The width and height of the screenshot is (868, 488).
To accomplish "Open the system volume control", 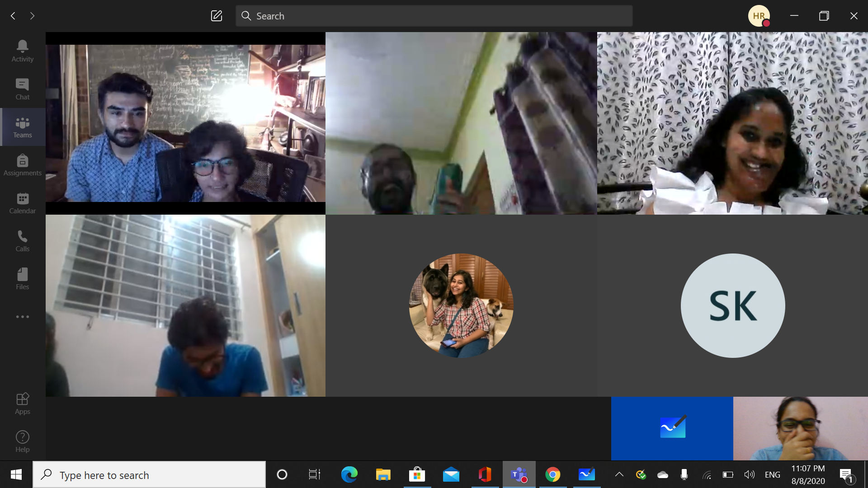I will click(x=749, y=474).
